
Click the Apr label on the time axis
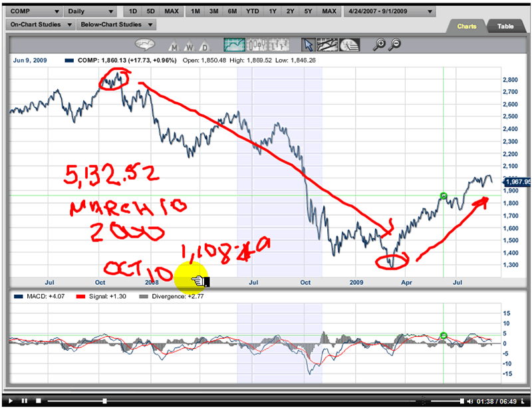tap(406, 283)
